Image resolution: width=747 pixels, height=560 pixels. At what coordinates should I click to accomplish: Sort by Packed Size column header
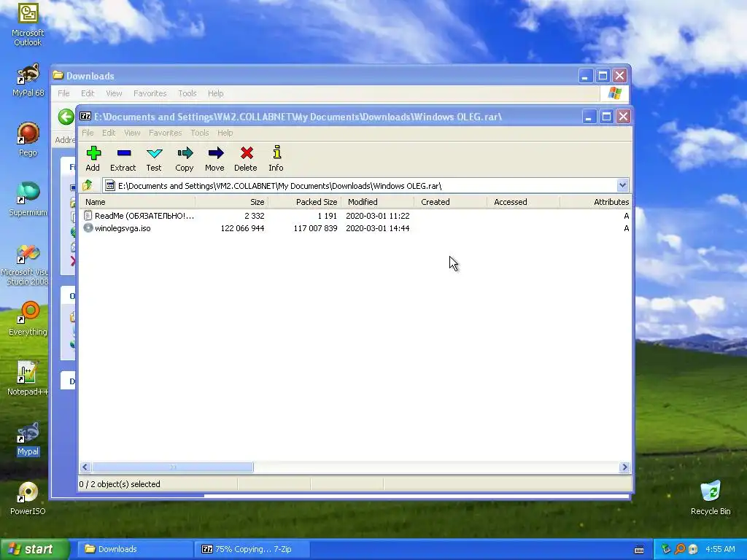(x=304, y=202)
